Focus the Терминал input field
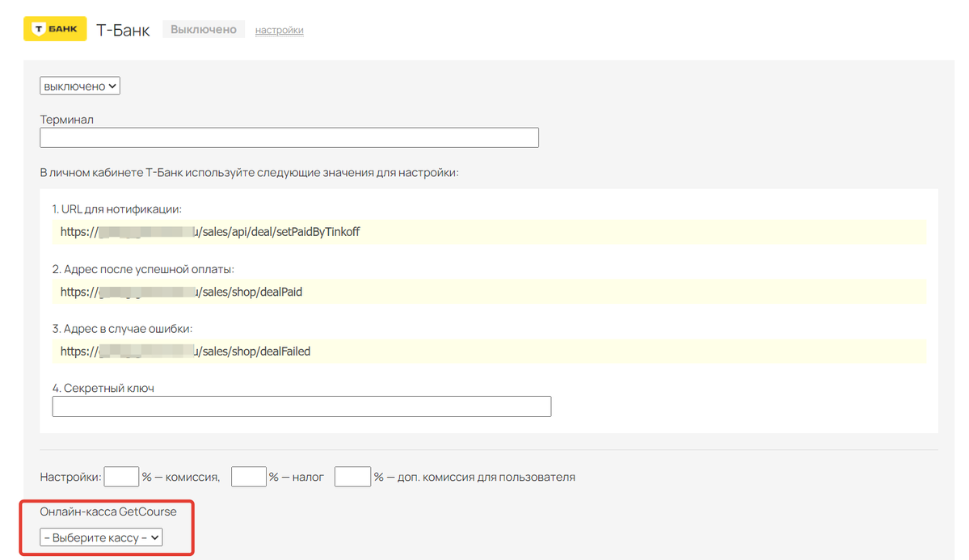The width and height of the screenshot is (969, 560). click(x=289, y=137)
